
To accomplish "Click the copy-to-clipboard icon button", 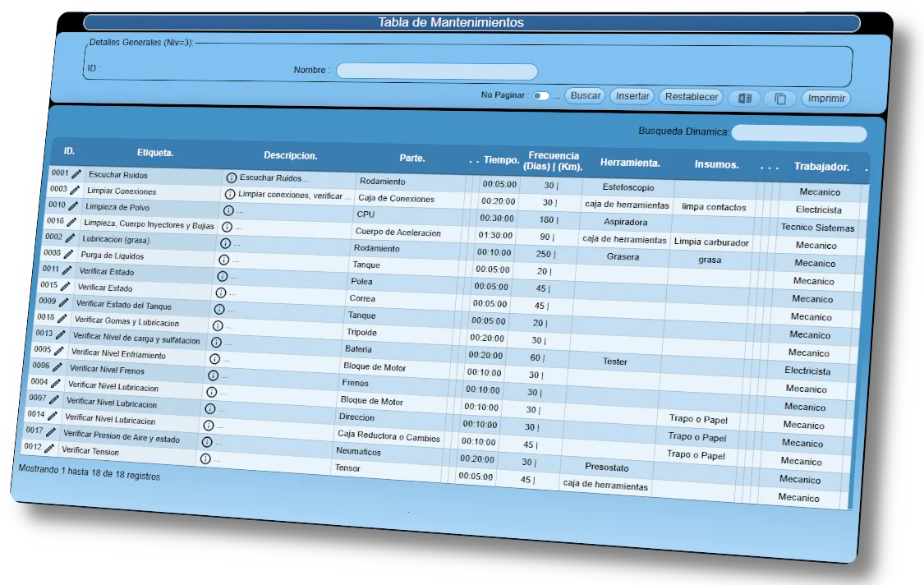I will pos(780,99).
